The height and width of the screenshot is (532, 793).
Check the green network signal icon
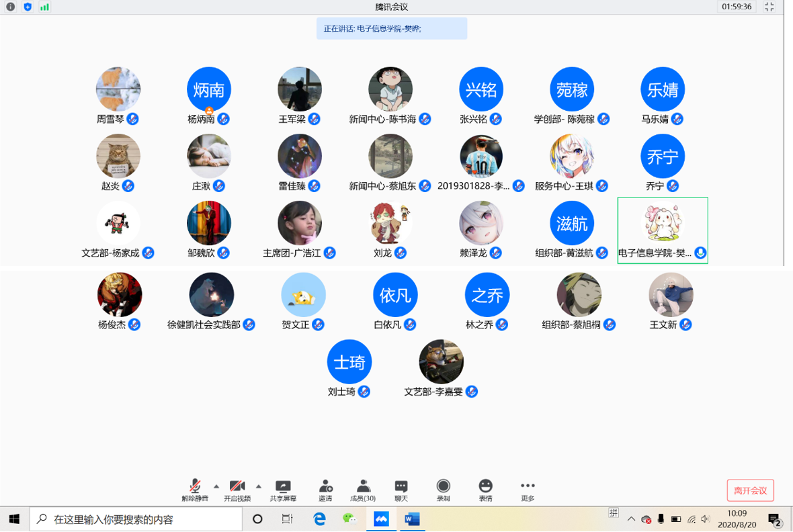coord(44,7)
